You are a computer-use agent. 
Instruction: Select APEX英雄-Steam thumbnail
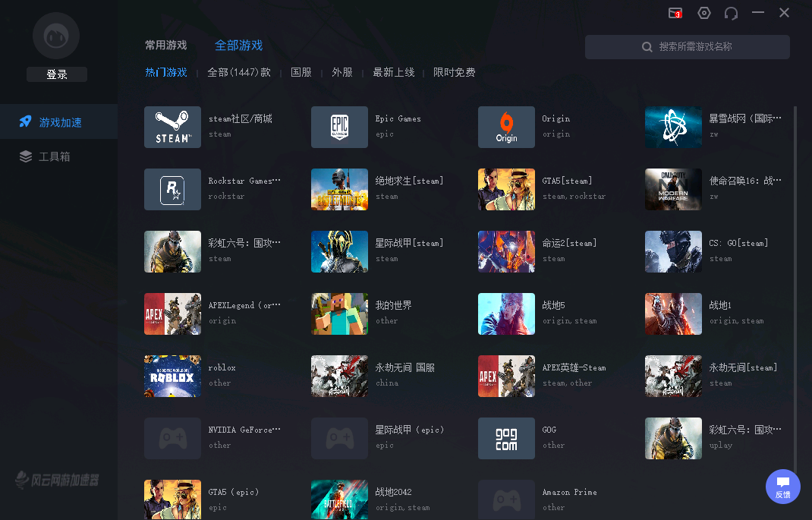point(506,376)
